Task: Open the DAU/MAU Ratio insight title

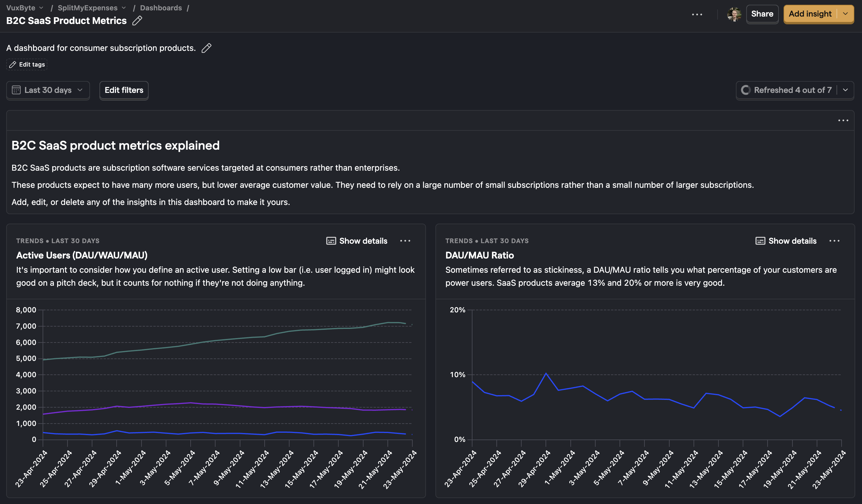Action: tap(480, 255)
